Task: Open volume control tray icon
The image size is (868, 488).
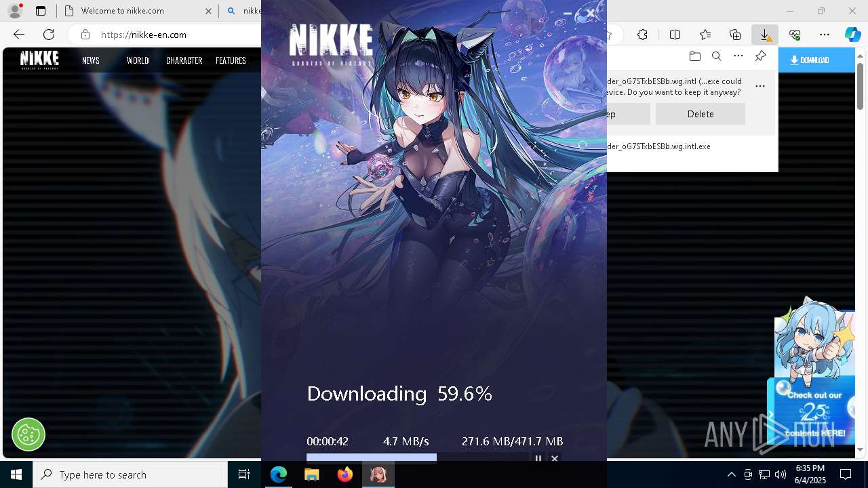Action: (781, 474)
